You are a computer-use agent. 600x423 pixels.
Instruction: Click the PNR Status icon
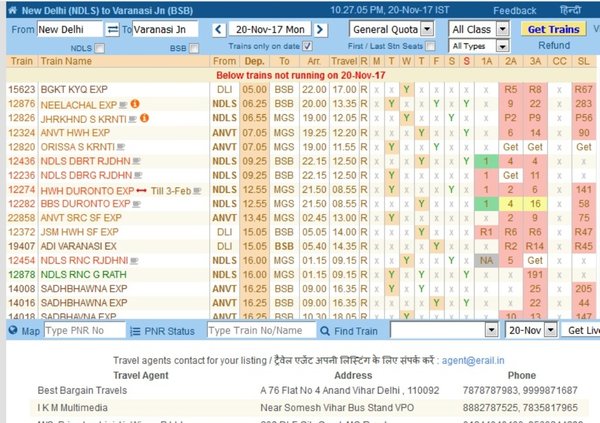(135, 330)
